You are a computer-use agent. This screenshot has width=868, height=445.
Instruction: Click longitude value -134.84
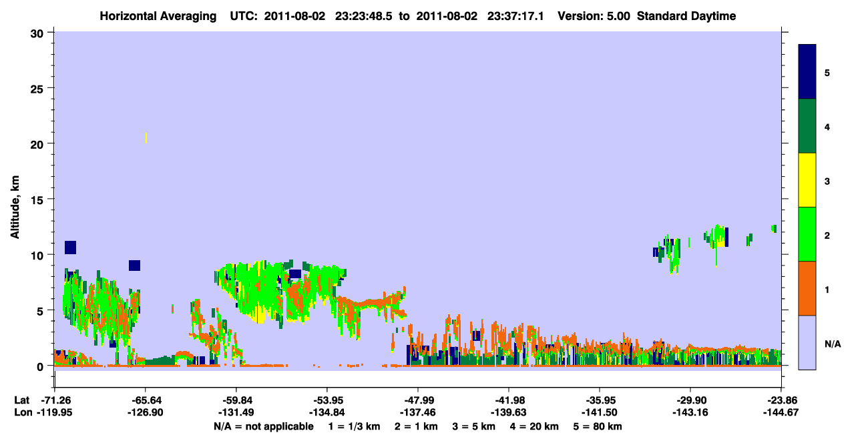point(327,413)
